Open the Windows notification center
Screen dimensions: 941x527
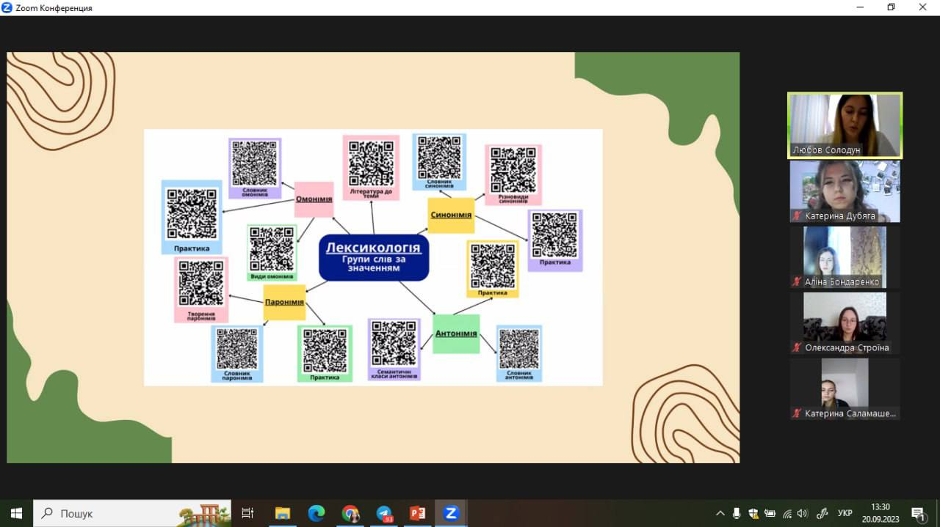[x=918, y=513]
